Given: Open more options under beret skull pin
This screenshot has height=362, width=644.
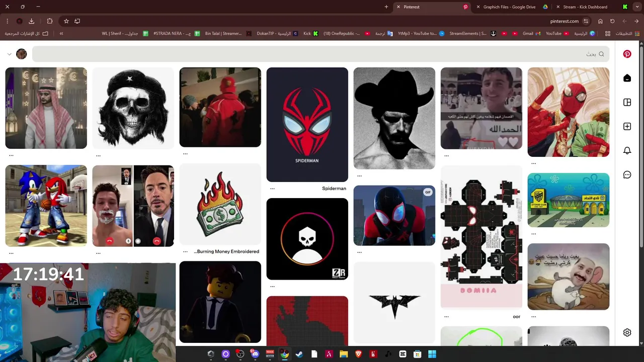Looking at the screenshot, I should (x=98, y=155).
